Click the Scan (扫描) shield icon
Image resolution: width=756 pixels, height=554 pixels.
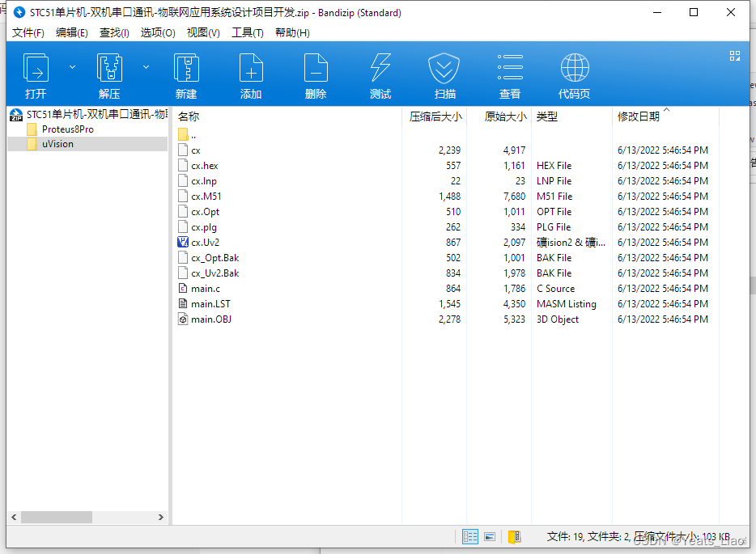pyautogui.click(x=444, y=67)
